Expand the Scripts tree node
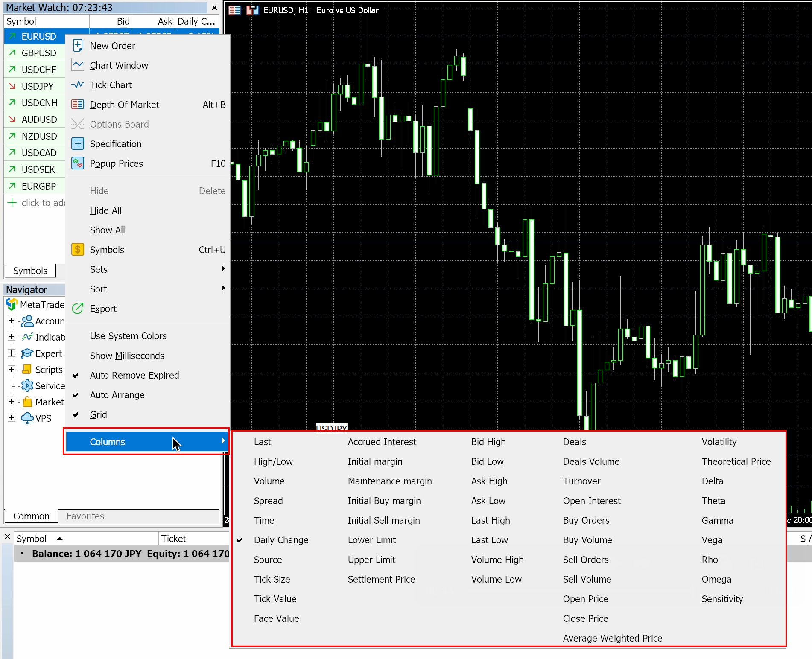The image size is (812, 659). (12, 370)
